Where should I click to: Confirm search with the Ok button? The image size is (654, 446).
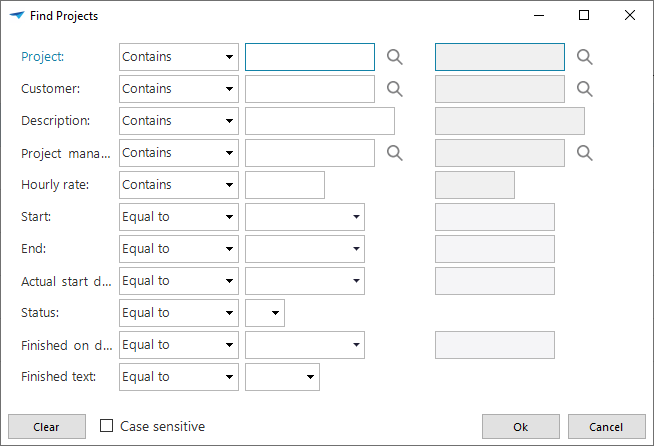pos(520,427)
